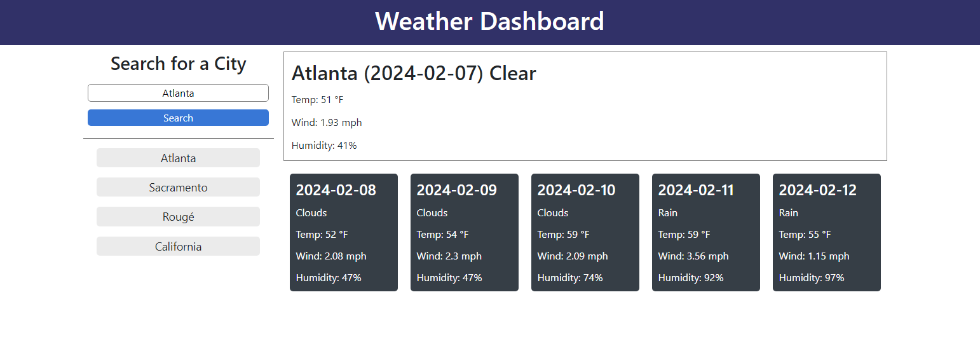This screenshot has width=980, height=360.
Task: Open California from the saved cities
Action: (178, 247)
